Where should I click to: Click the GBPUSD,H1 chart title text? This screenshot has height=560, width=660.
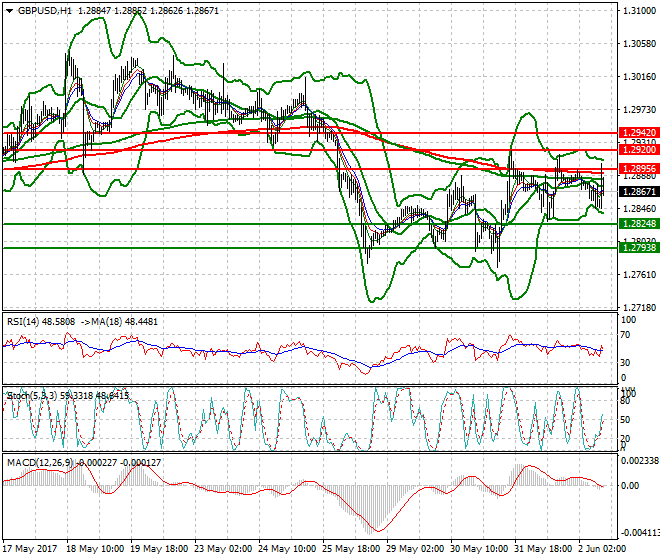[45, 11]
